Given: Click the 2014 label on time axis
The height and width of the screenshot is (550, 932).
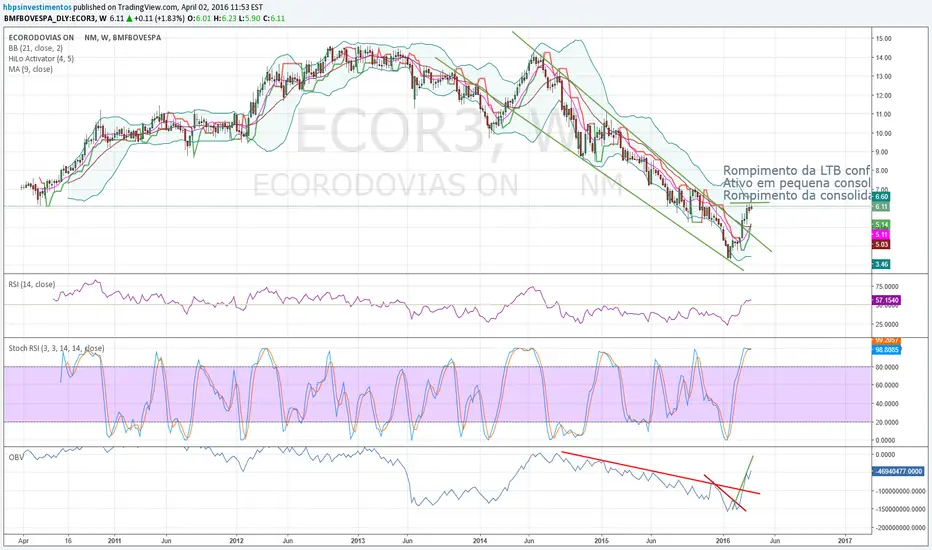Looking at the screenshot, I should (x=480, y=541).
